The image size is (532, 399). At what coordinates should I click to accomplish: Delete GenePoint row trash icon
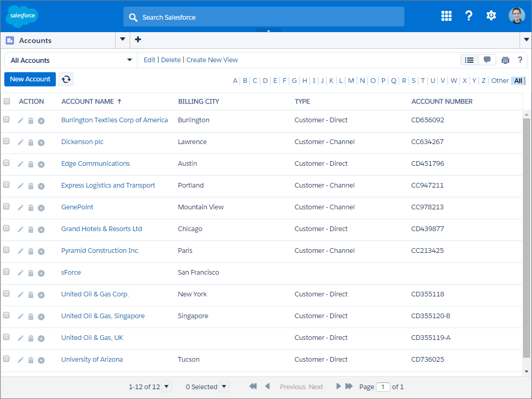[x=31, y=208]
